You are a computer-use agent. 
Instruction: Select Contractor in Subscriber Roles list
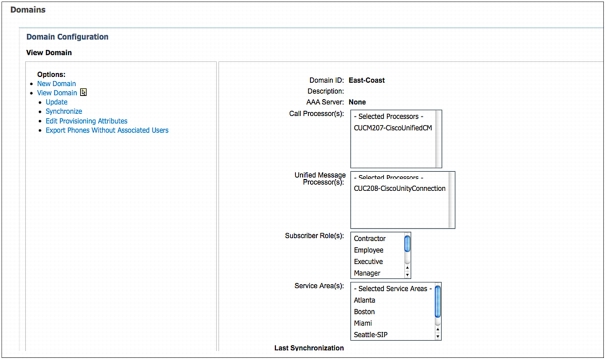tap(370, 239)
